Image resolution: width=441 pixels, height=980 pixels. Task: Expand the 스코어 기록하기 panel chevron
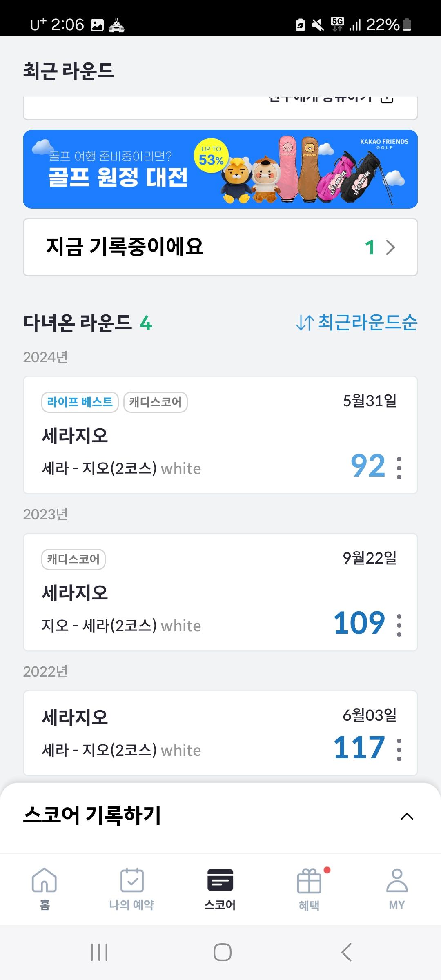click(407, 816)
